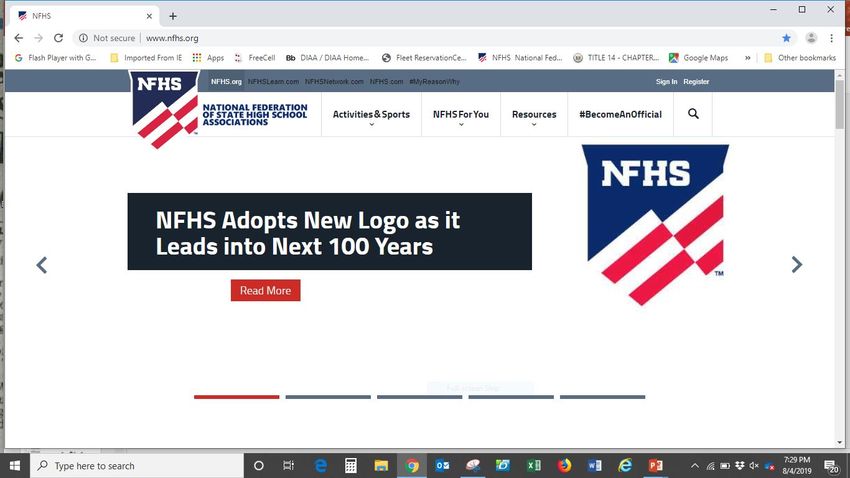Open a new browser tab
The image size is (850, 478).
[x=173, y=16]
